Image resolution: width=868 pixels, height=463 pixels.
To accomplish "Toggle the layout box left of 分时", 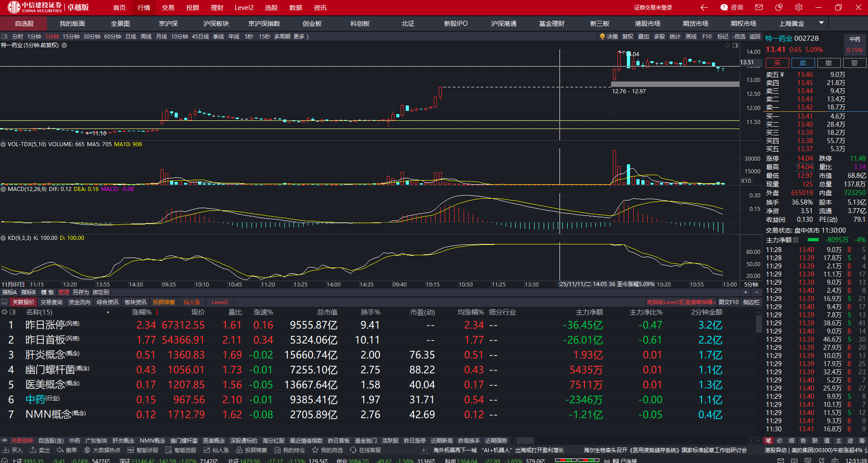I will (x=5, y=37).
